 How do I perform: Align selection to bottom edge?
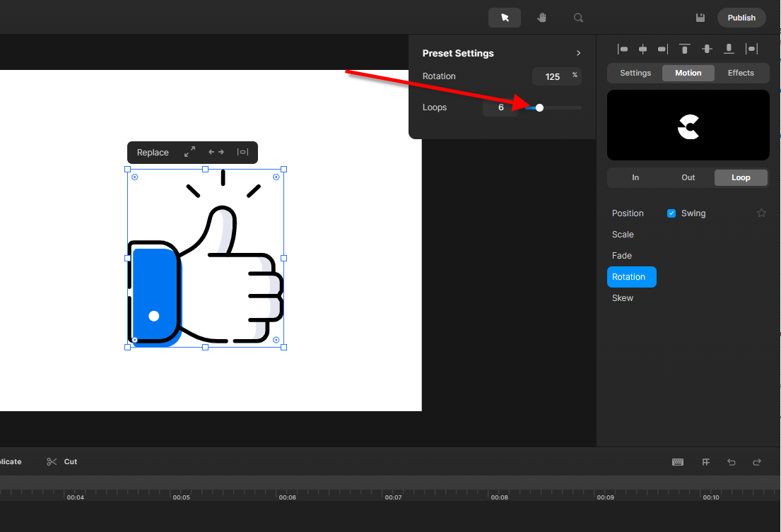(729, 49)
